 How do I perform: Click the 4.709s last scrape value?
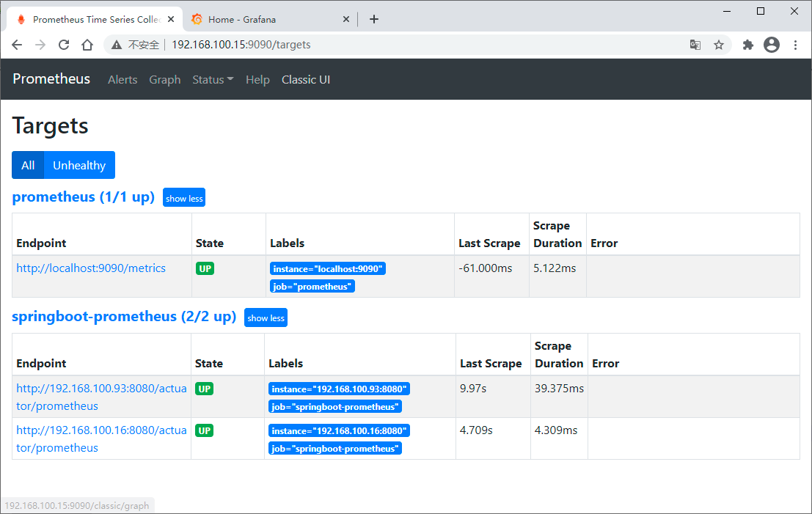477,430
